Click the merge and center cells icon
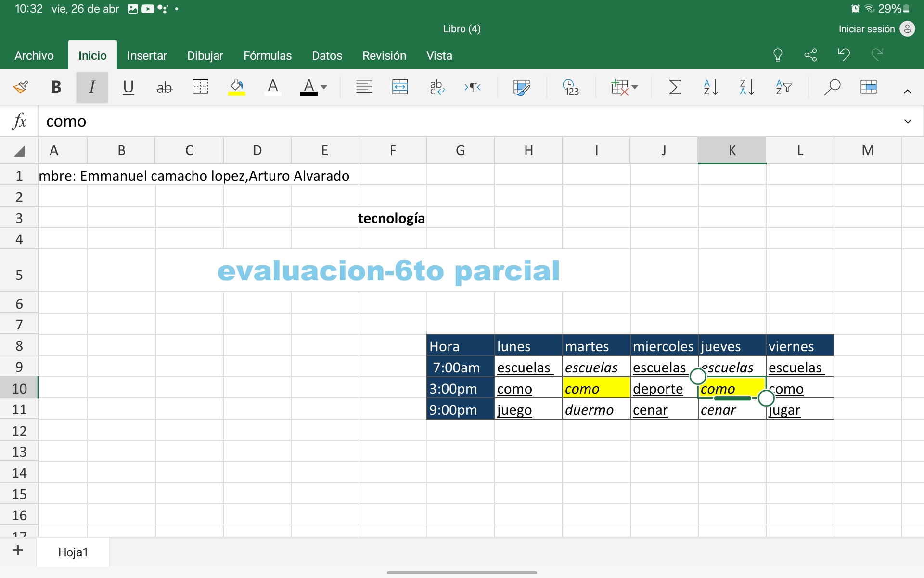924x578 pixels. point(399,87)
